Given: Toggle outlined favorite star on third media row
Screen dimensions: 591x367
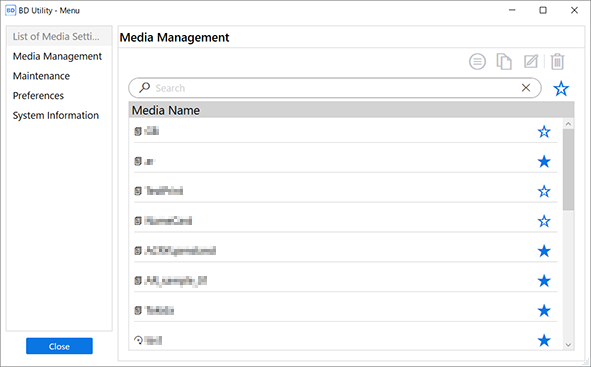Looking at the screenshot, I should click(544, 191).
